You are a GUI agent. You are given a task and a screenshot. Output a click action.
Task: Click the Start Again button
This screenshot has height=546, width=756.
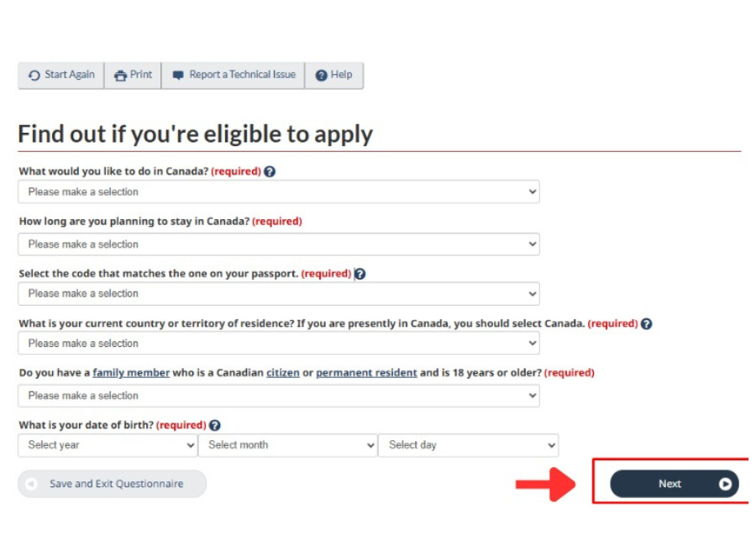(61, 75)
